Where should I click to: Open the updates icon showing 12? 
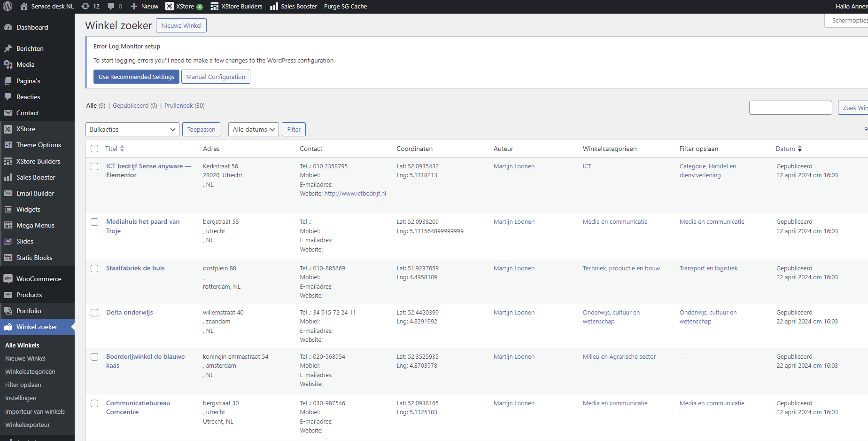click(x=85, y=6)
